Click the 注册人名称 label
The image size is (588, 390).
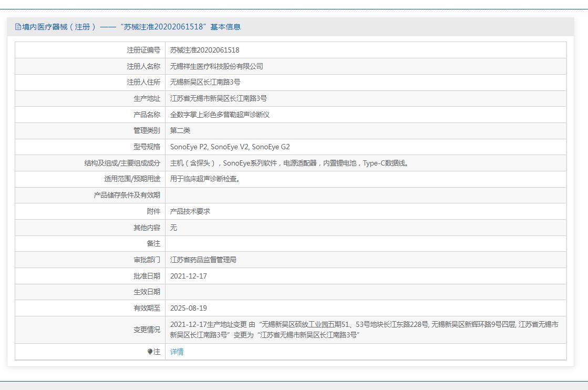[x=143, y=66]
